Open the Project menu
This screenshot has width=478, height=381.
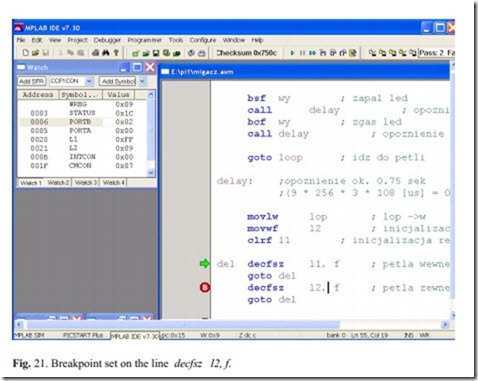coord(77,40)
